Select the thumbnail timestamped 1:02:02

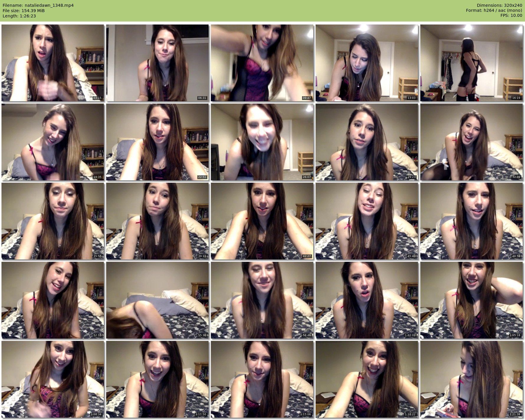[367, 300]
